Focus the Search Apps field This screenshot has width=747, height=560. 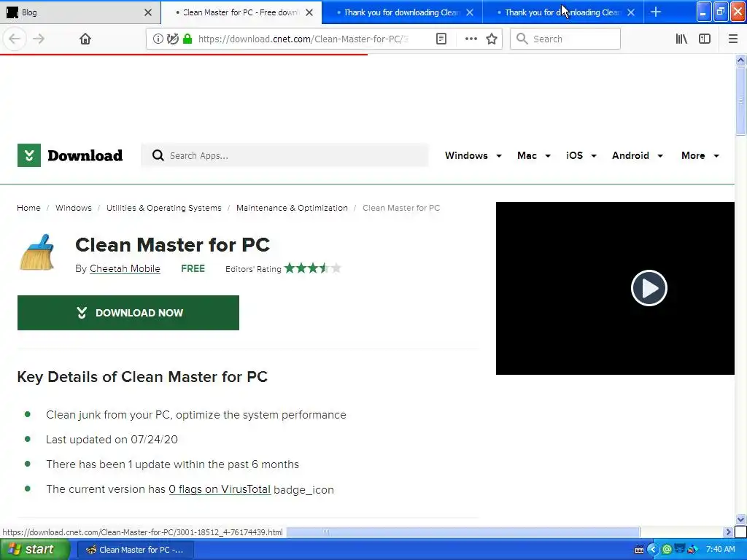pos(285,155)
